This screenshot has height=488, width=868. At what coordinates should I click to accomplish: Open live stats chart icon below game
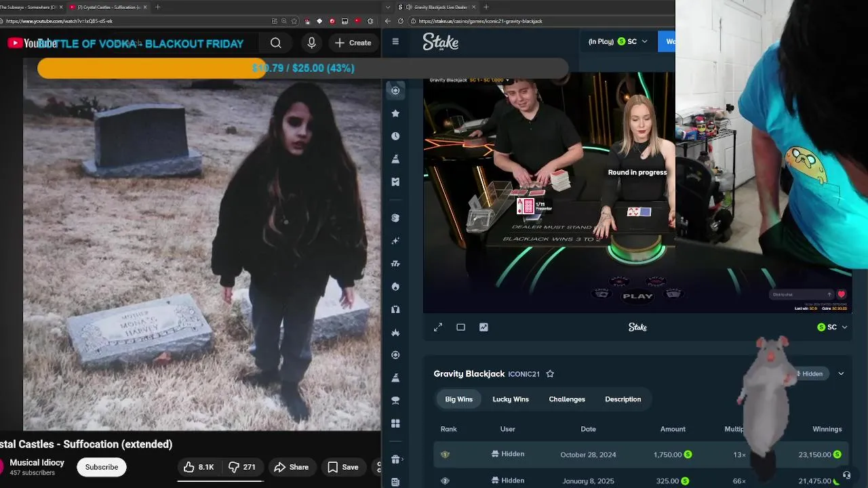pyautogui.click(x=484, y=327)
